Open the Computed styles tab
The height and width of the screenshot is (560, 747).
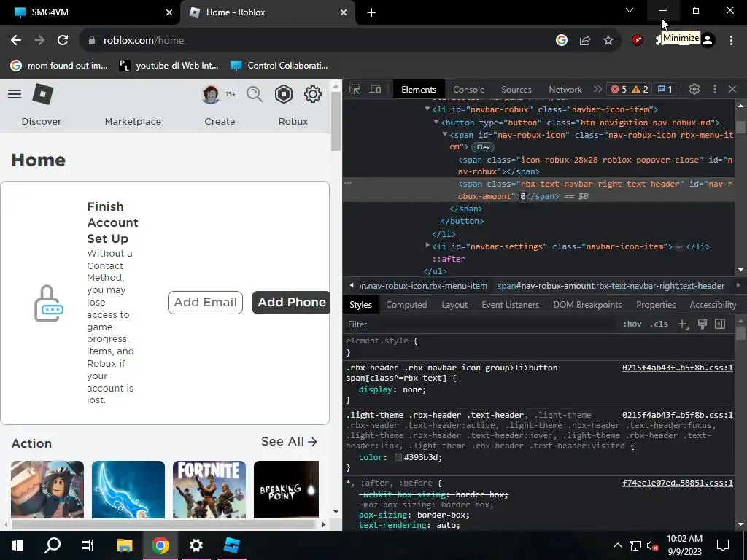point(406,305)
